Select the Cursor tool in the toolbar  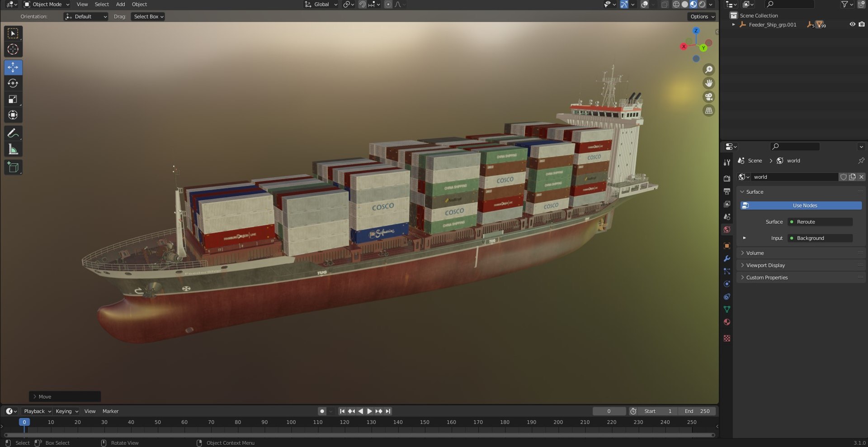[13, 49]
